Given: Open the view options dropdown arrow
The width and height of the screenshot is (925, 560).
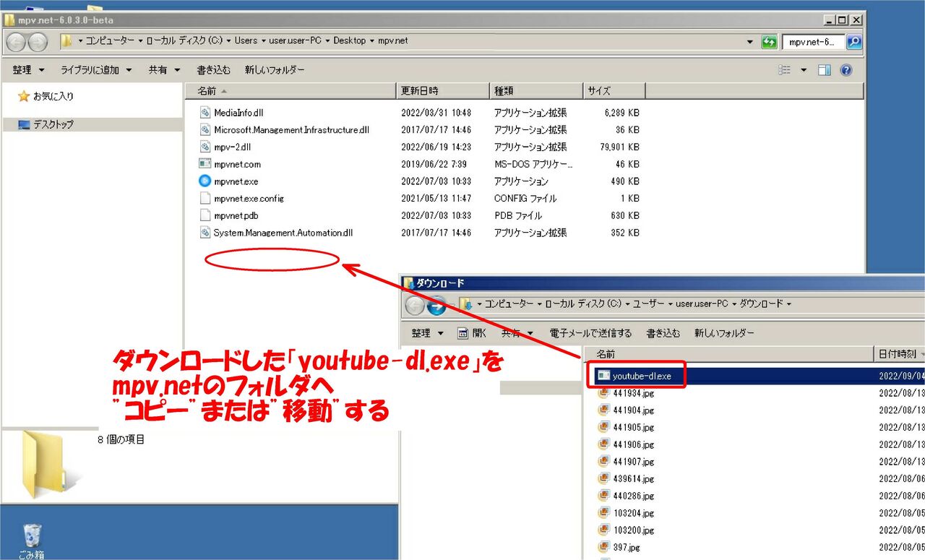Looking at the screenshot, I should click(x=802, y=69).
